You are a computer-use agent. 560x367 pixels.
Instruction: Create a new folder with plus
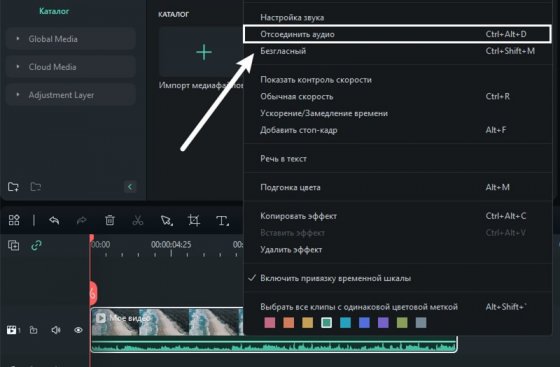tap(13, 187)
